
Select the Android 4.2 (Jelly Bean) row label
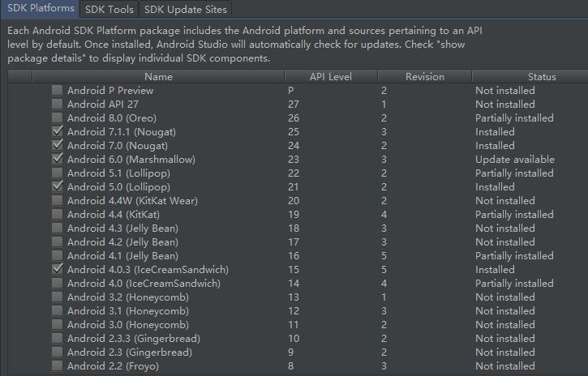pyautogui.click(x=122, y=242)
